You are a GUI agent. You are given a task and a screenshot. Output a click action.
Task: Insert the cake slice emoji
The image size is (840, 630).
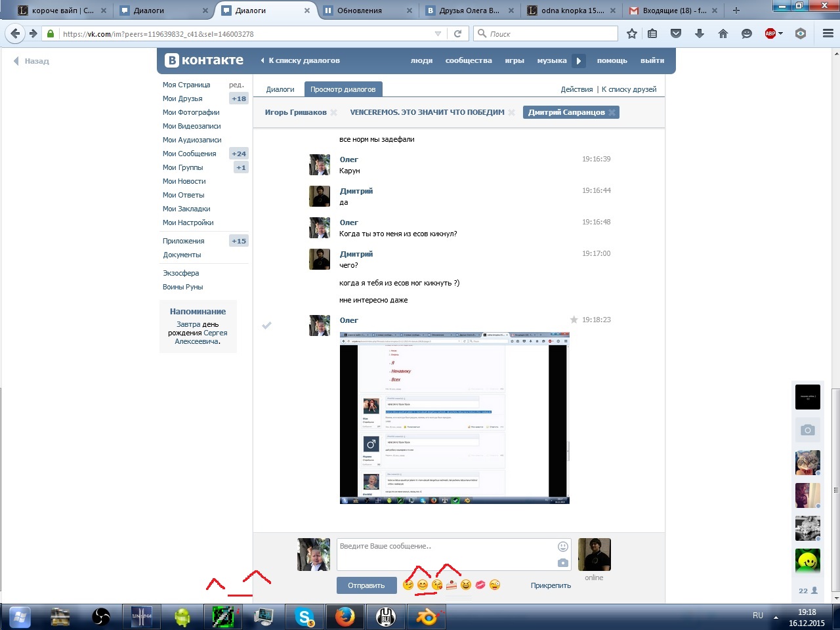coord(451,585)
